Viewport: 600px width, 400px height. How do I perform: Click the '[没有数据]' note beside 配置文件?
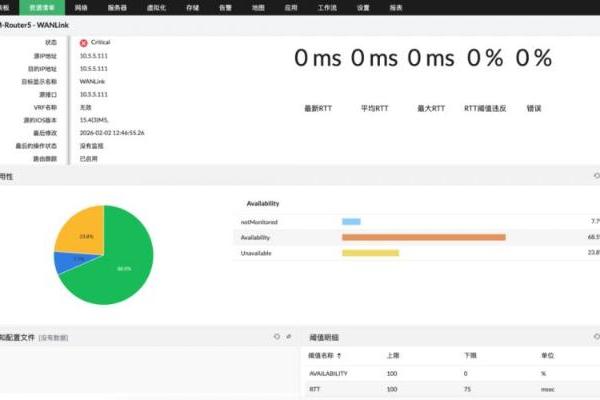53,338
